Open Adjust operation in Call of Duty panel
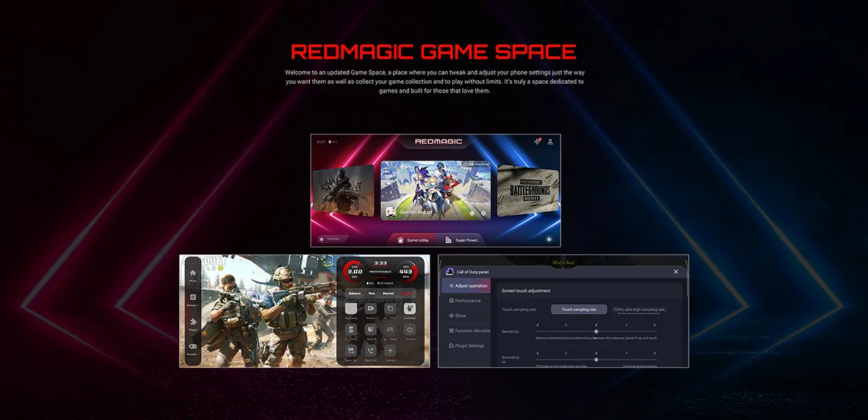The height and width of the screenshot is (420, 868). coord(466,286)
